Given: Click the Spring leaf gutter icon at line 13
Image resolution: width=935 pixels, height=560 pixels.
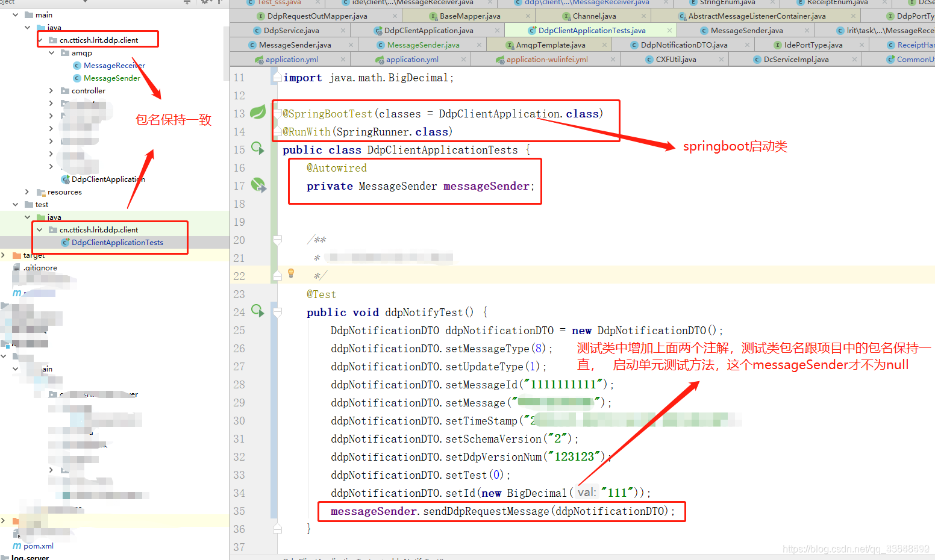Looking at the screenshot, I should [258, 112].
